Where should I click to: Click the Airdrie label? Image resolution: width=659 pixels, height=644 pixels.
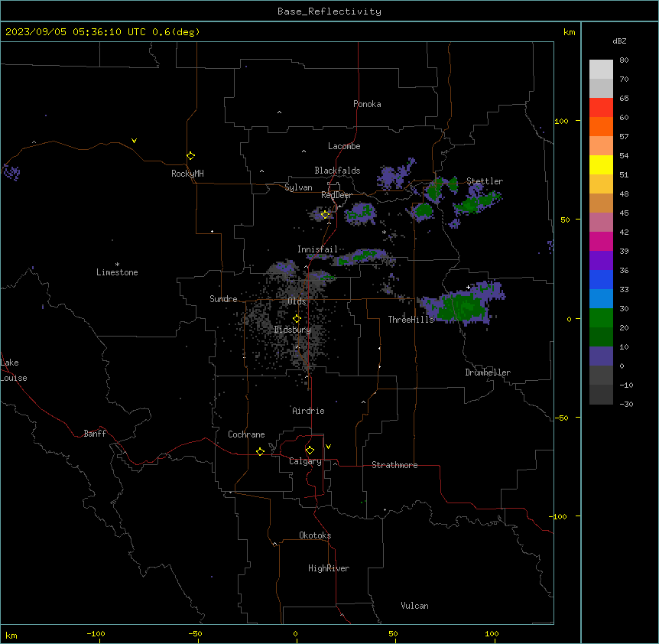pyautogui.click(x=309, y=411)
